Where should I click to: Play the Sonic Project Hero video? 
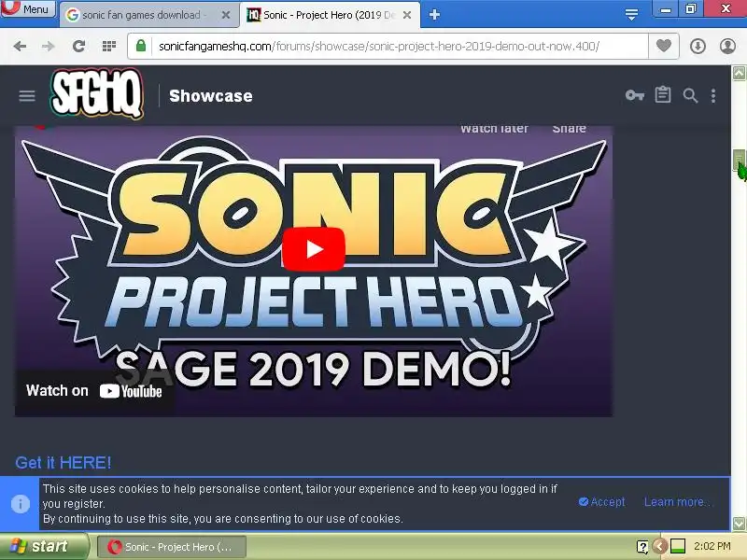click(x=314, y=249)
